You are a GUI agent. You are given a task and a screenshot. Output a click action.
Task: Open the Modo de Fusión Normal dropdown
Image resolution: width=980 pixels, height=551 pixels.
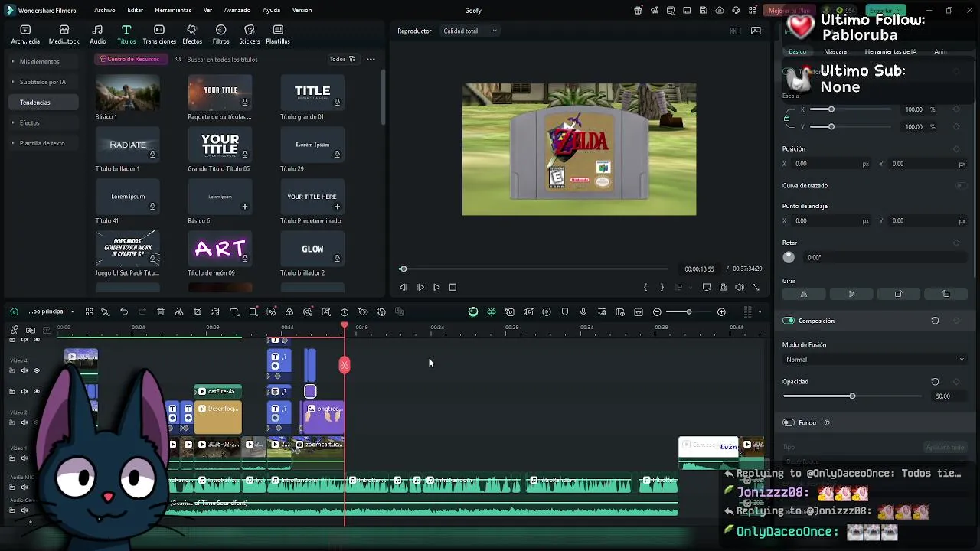pyautogui.click(x=874, y=360)
